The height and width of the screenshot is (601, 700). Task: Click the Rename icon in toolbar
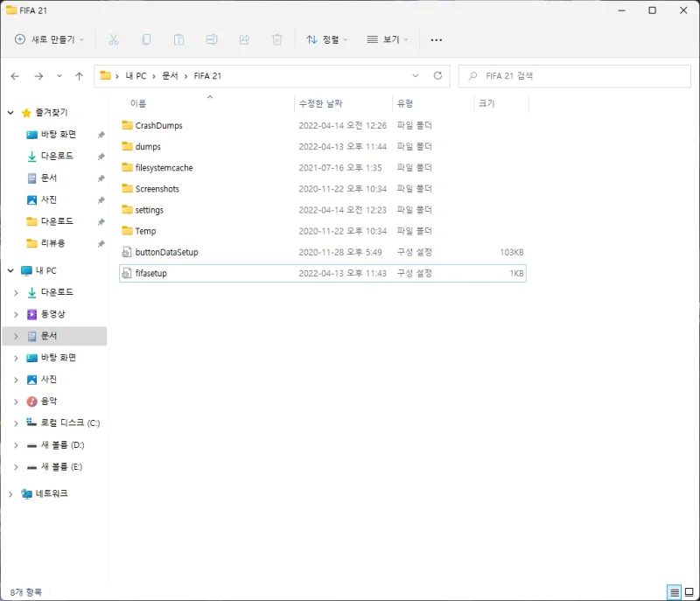[212, 39]
